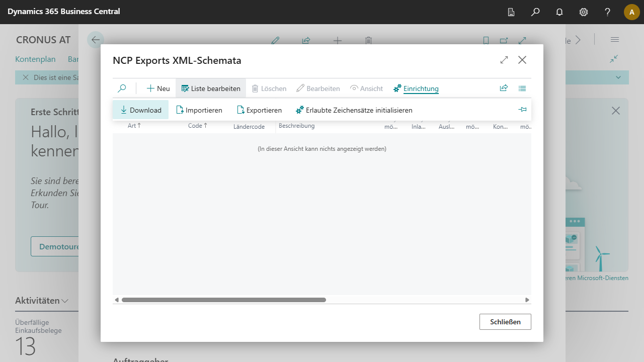Expand the dialog with the maximize arrows
The width and height of the screenshot is (644, 362).
coord(504,60)
